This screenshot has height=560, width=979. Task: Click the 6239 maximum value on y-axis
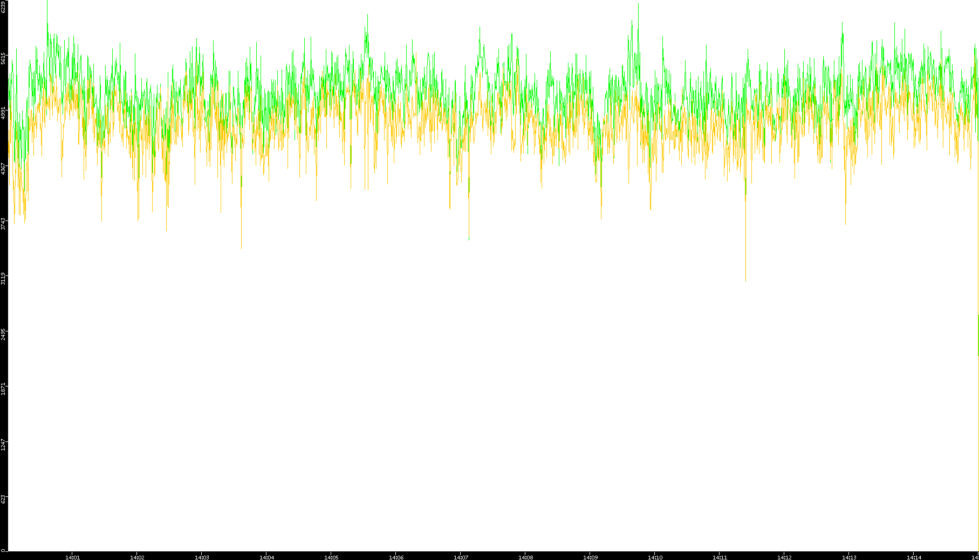[3, 7]
